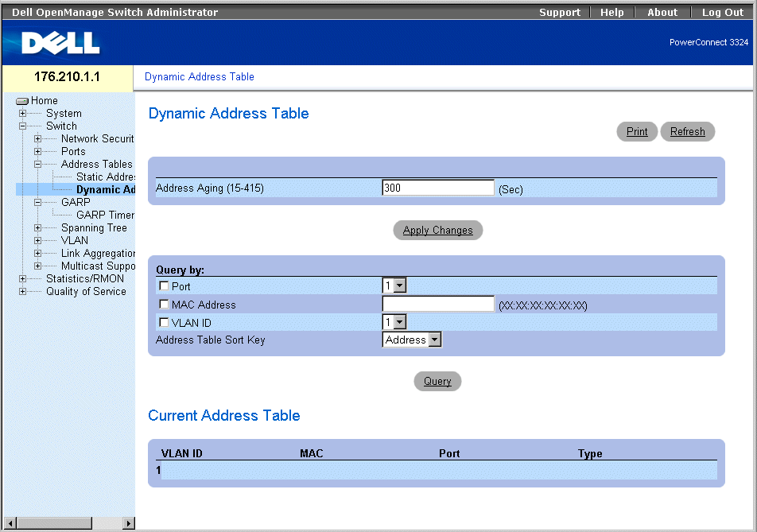Open Link Aggregation tree item
Viewport: 757px width, 532px height.
point(98,254)
